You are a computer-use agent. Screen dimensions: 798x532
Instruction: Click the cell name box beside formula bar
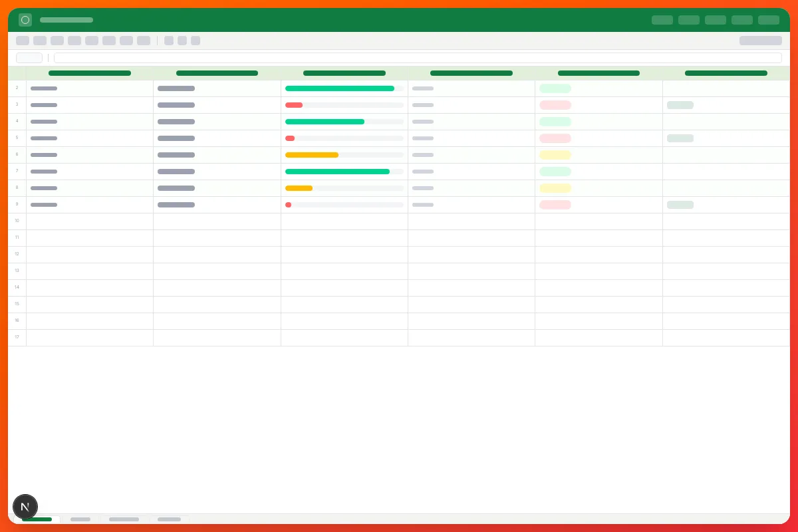point(29,58)
